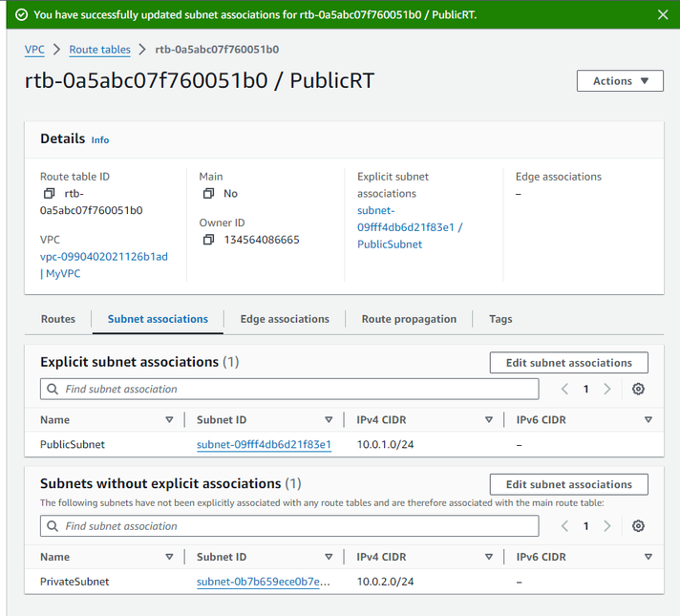
Task: Copy the Route table ID value
Action: [x=50, y=194]
